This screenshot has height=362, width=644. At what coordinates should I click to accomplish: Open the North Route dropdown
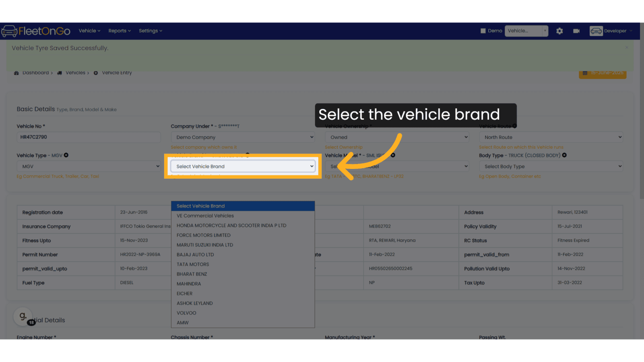tap(551, 137)
